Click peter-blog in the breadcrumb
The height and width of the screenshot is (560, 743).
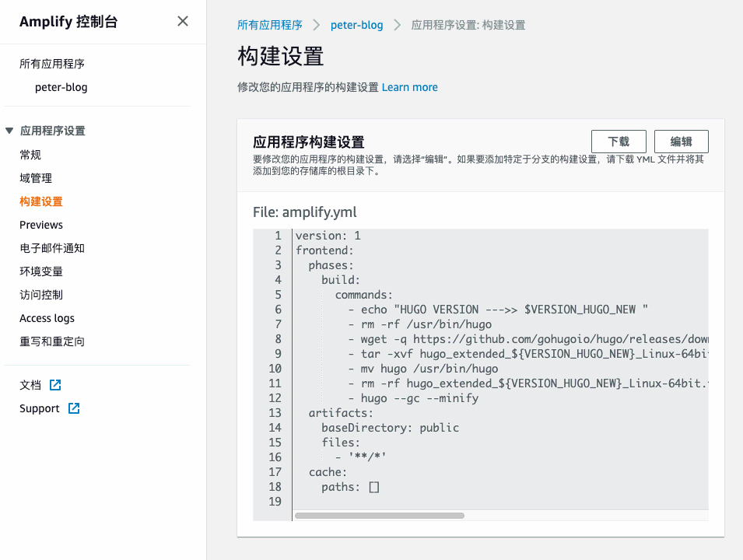356,24
